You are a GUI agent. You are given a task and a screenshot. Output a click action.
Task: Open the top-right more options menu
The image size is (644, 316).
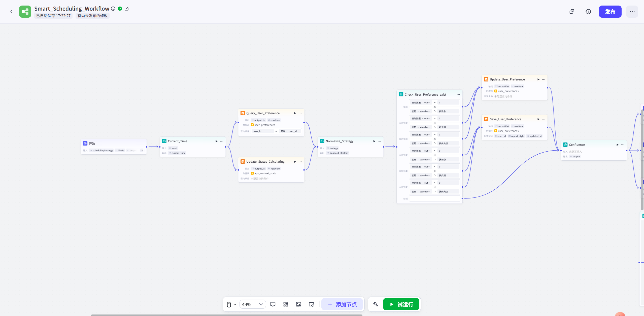pyautogui.click(x=632, y=12)
